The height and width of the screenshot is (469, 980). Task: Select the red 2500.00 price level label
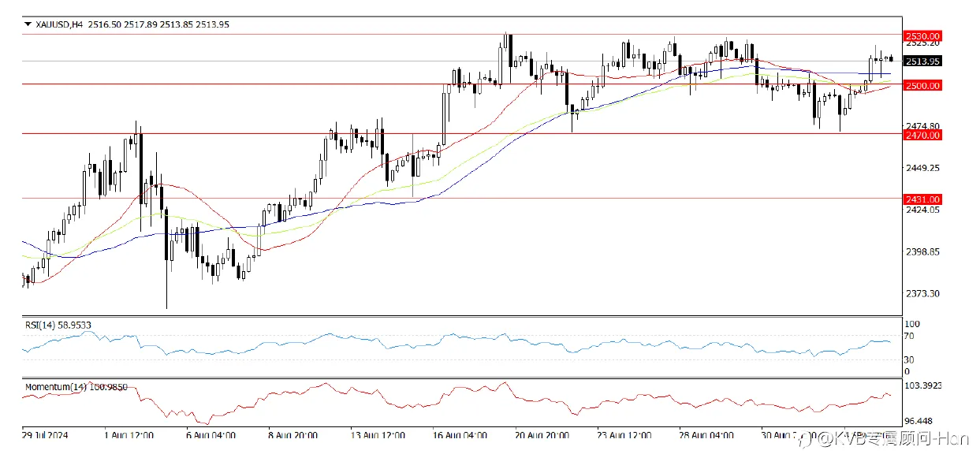point(922,85)
